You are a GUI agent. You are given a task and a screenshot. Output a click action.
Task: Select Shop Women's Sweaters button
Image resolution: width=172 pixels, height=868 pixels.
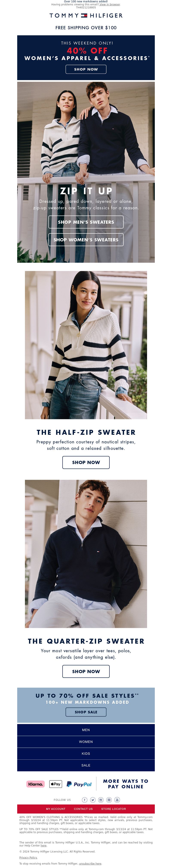86,240
